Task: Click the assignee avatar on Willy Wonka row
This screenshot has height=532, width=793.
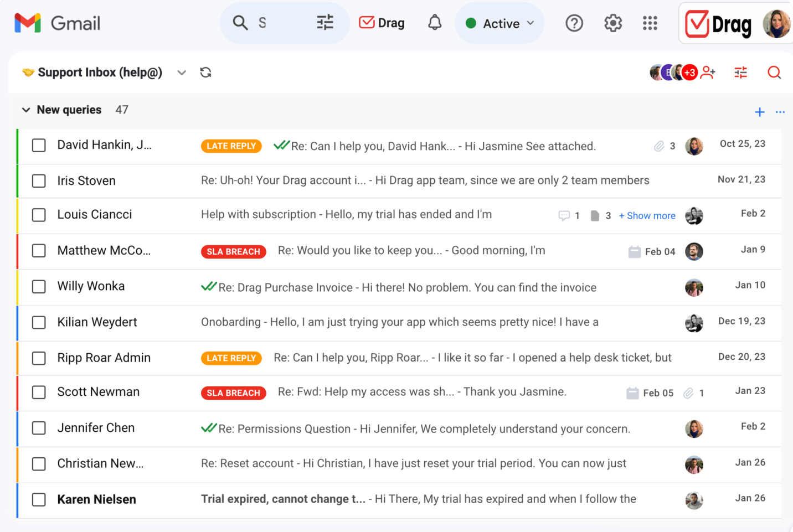Action: [x=694, y=287]
